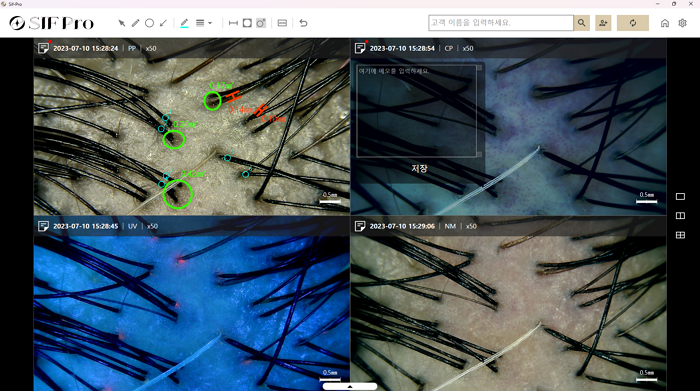Toggle the circle area measurement tool
This screenshot has width=700, height=391.
click(261, 23)
